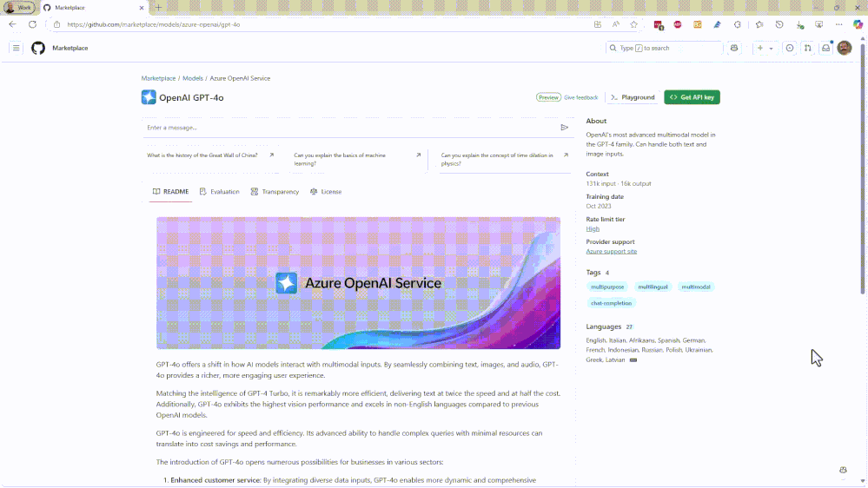The height and width of the screenshot is (488, 868).
Task: Open the Azure support site link
Action: (611, 251)
